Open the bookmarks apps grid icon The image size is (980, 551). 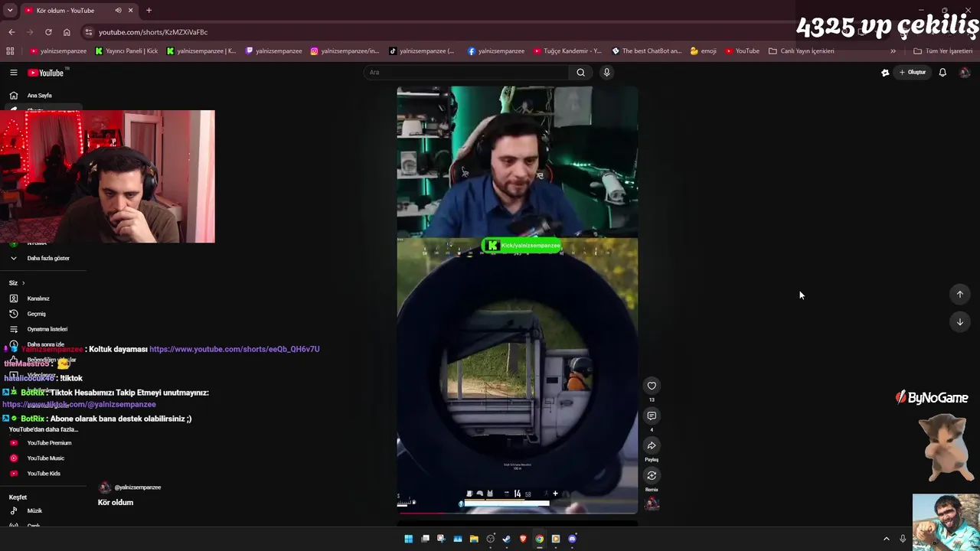pyautogui.click(x=10, y=51)
